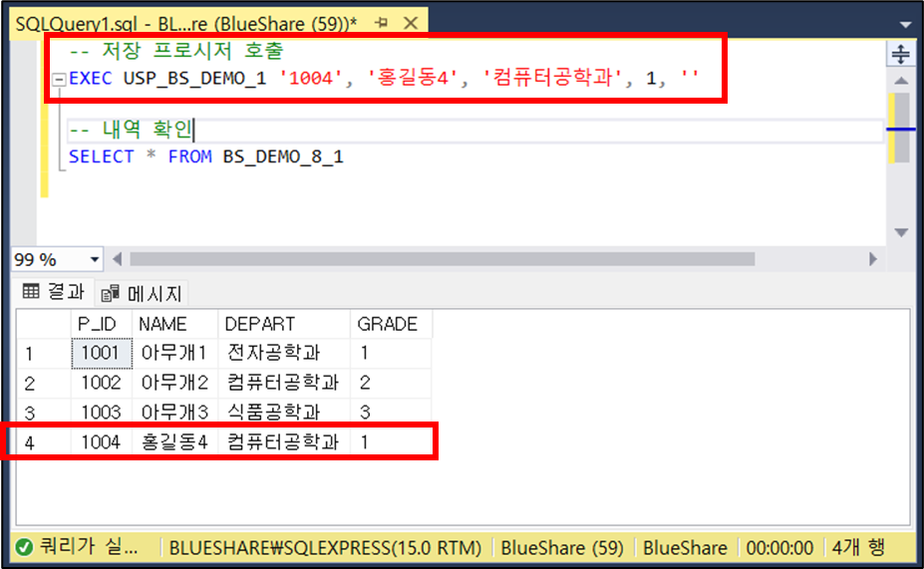The height and width of the screenshot is (569, 924).
Task: Open the 99 % zoom dropdown
Action: [x=95, y=259]
